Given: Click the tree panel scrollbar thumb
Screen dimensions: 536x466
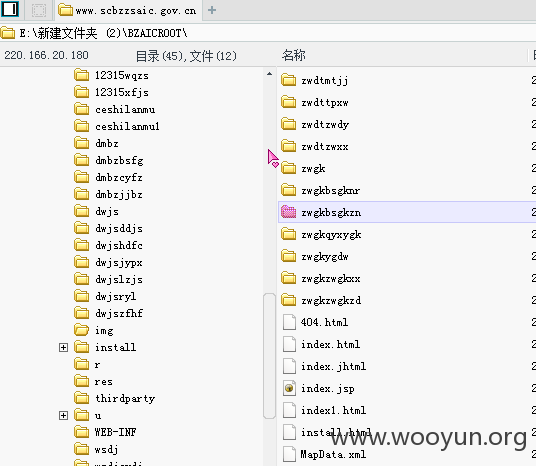Looking at the screenshot, I should coord(269,356).
